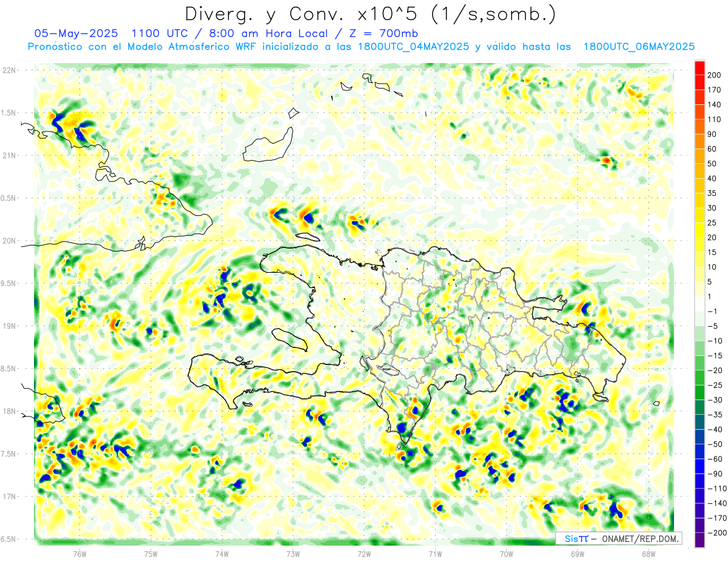The width and height of the screenshot is (728, 562).
Task: Click the '72W' longitude axis label
Action: (364, 554)
